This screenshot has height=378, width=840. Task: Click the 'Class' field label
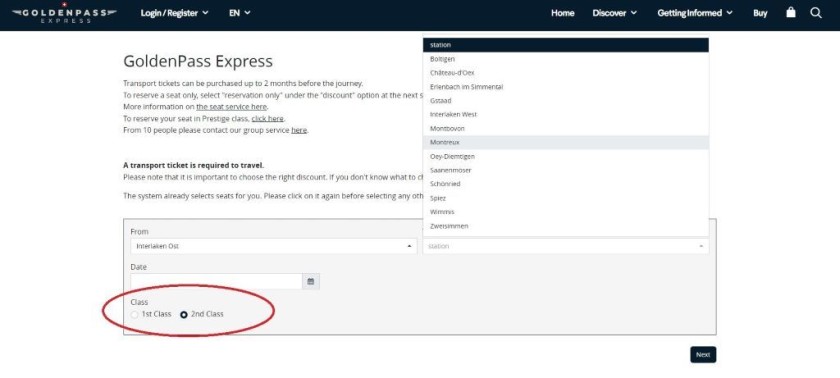point(139,302)
